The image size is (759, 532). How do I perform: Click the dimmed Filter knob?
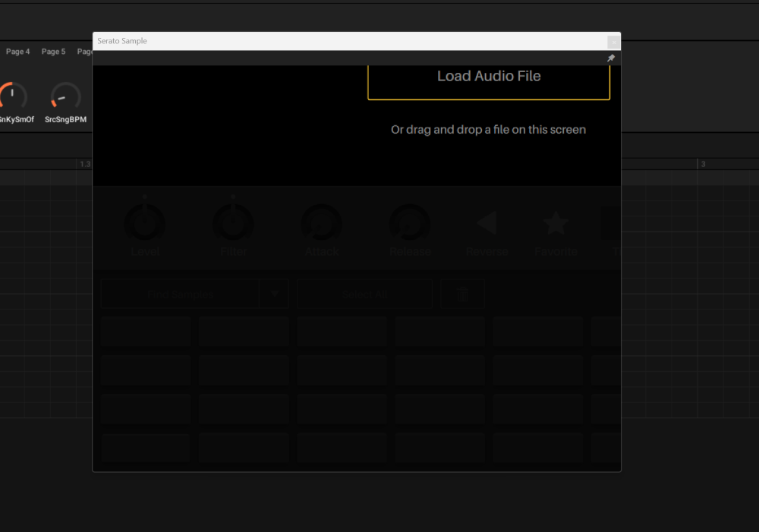(233, 222)
